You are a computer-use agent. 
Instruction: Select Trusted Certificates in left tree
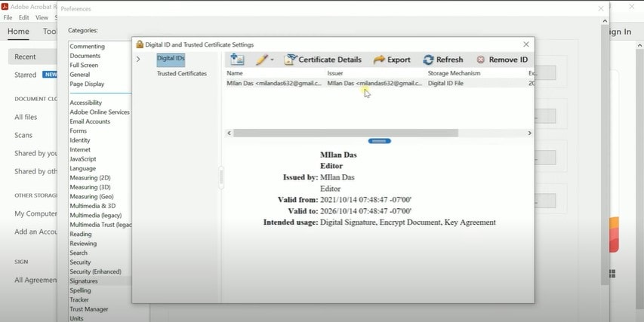pyautogui.click(x=181, y=73)
